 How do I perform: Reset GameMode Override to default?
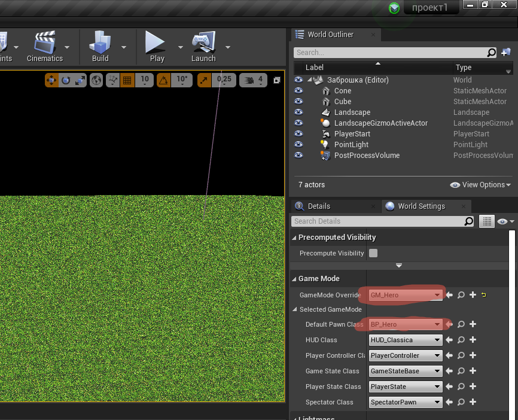pos(484,295)
